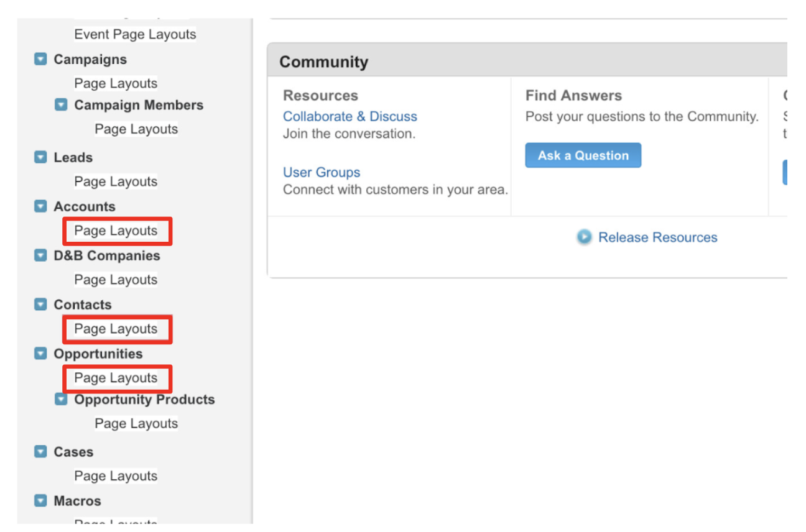Collapse the Leads section arrow

pyautogui.click(x=40, y=157)
